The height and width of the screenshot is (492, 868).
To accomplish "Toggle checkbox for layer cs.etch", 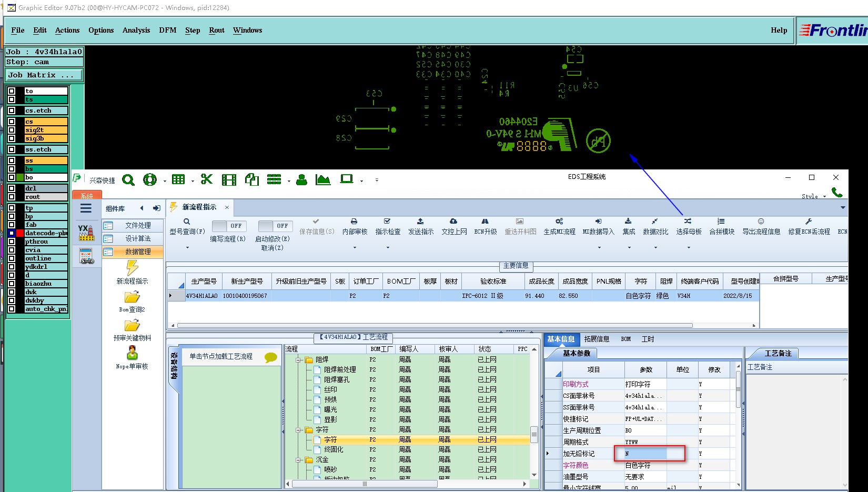I will coord(12,111).
